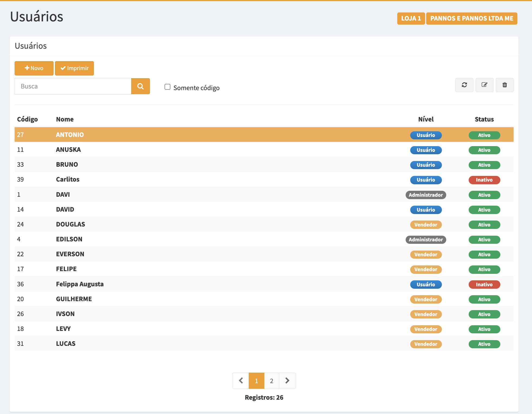Select page 1 in pagination

click(x=256, y=381)
